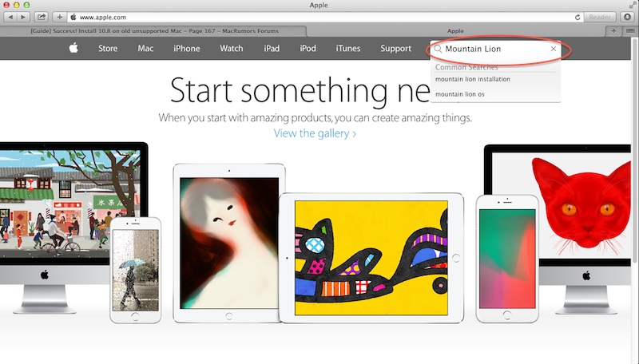The height and width of the screenshot is (364, 639).
Task: Clear the search field with the X icon
Action: [554, 49]
